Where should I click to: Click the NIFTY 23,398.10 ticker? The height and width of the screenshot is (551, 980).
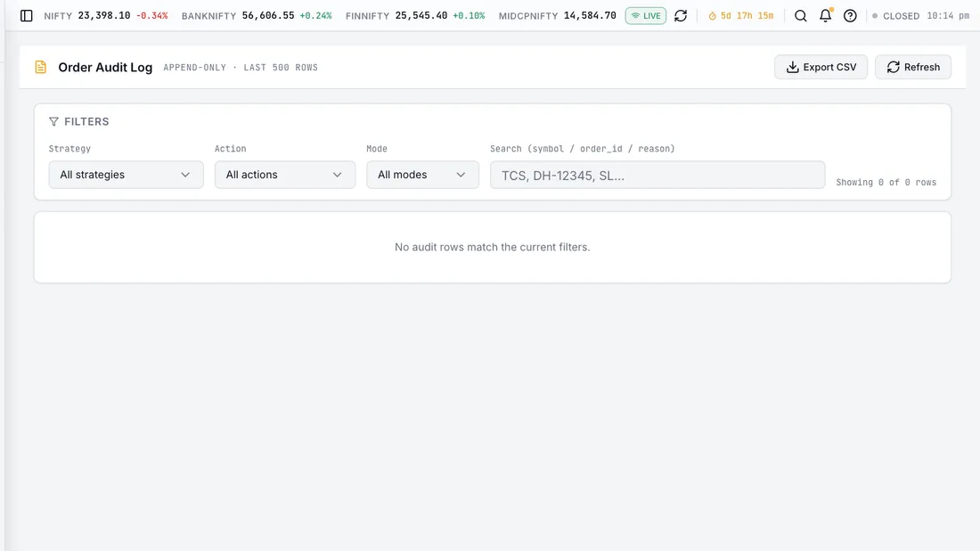click(106, 16)
